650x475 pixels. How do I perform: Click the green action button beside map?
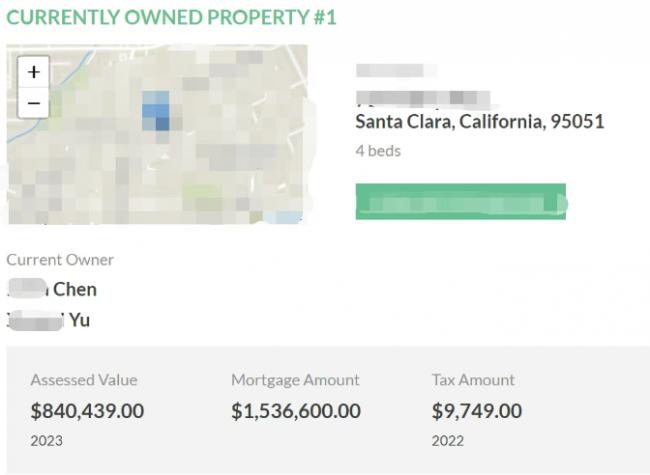[x=461, y=201]
